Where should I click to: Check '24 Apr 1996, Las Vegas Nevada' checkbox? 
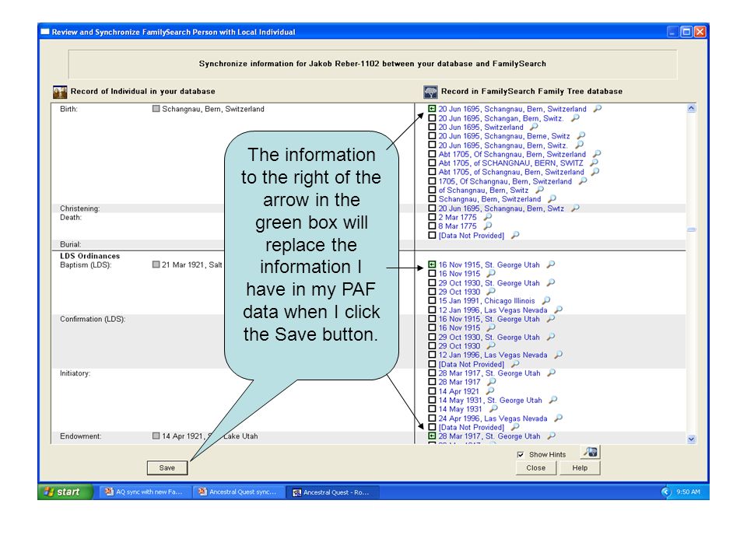pyautogui.click(x=432, y=418)
